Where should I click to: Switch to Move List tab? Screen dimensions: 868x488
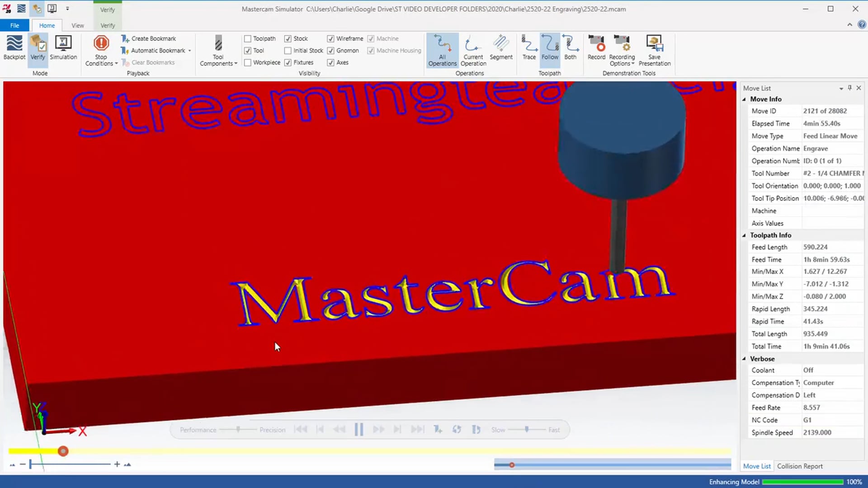pyautogui.click(x=757, y=466)
